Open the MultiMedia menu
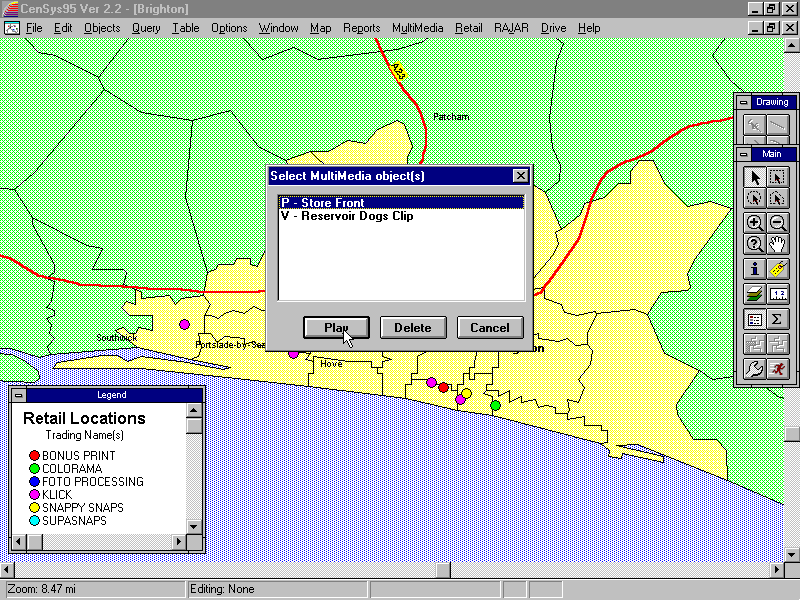The image size is (800, 600). (417, 28)
